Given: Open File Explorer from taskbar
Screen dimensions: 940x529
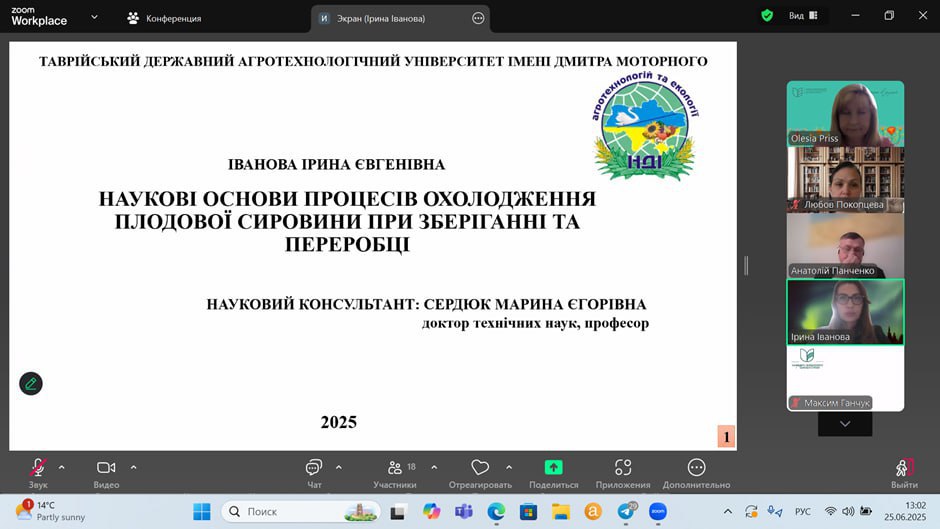Looking at the screenshot, I should [561, 512].
